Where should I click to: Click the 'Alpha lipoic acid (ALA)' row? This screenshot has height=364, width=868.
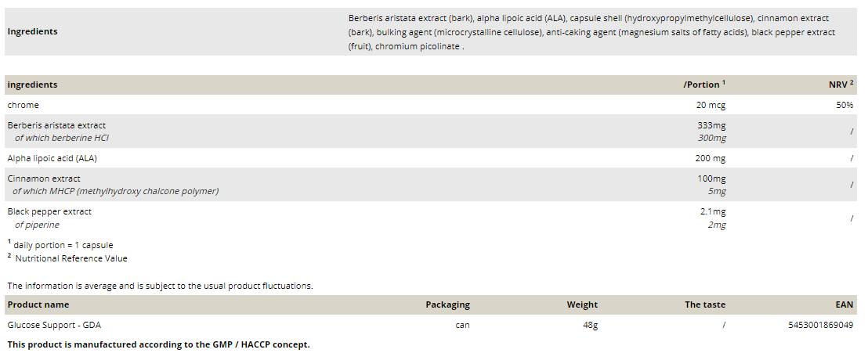(52, 158)
